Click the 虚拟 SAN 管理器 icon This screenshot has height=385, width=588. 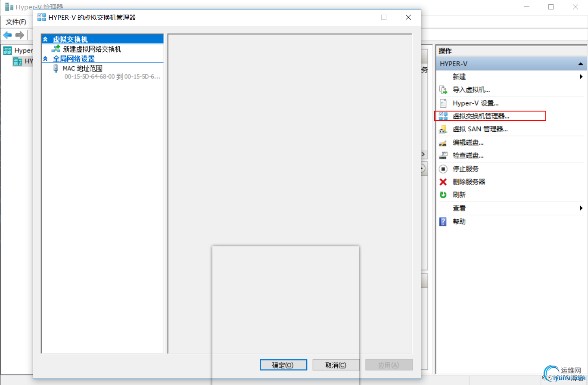pos(443,129)
